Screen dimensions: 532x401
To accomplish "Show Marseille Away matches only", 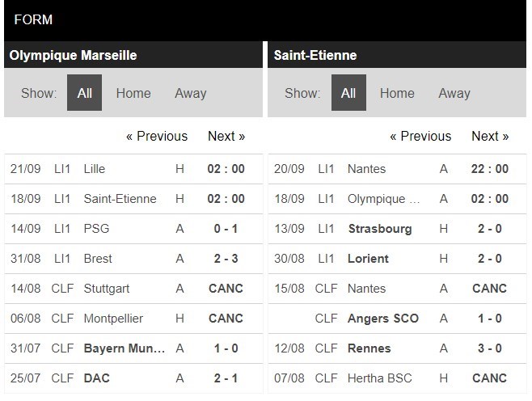I will point(191,93).
